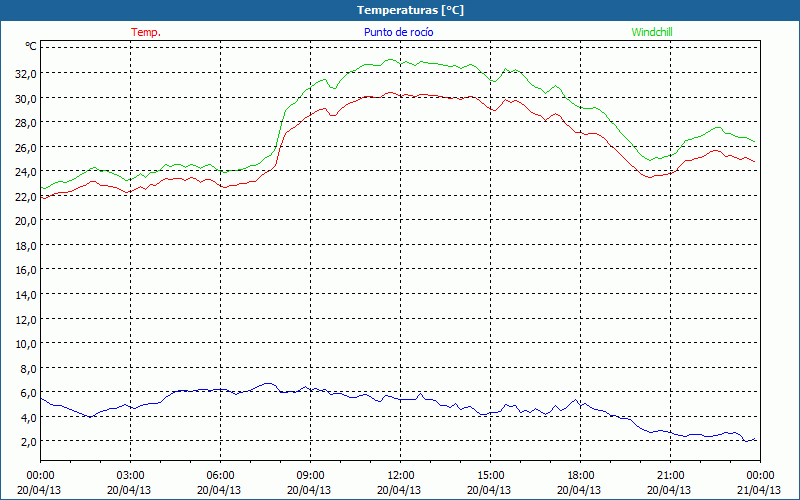Click the 16,0 y-axis value
This screenshot has height=500, width=800.
coord(27,270)
